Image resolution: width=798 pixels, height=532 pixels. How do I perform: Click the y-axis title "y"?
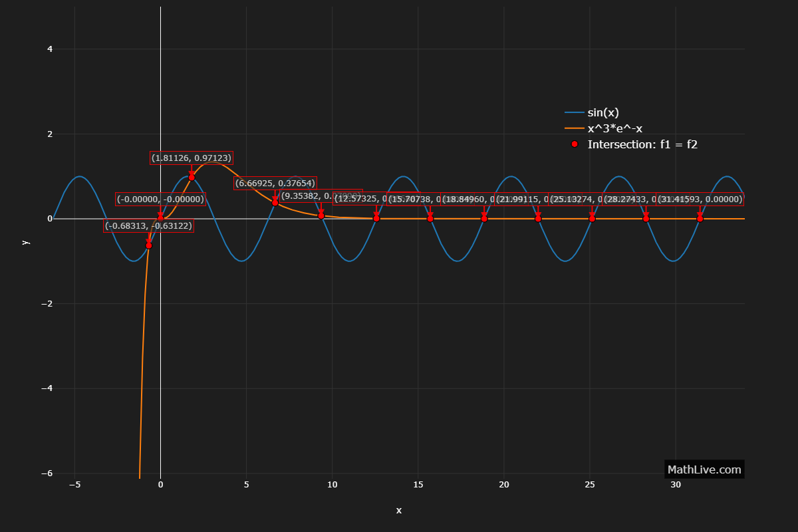click(26, 243)
